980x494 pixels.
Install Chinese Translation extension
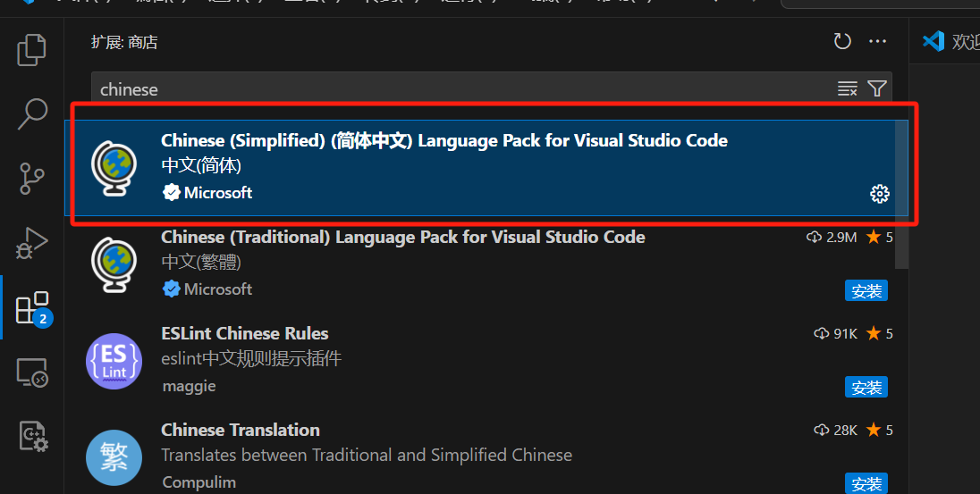[x=866, y=483]
